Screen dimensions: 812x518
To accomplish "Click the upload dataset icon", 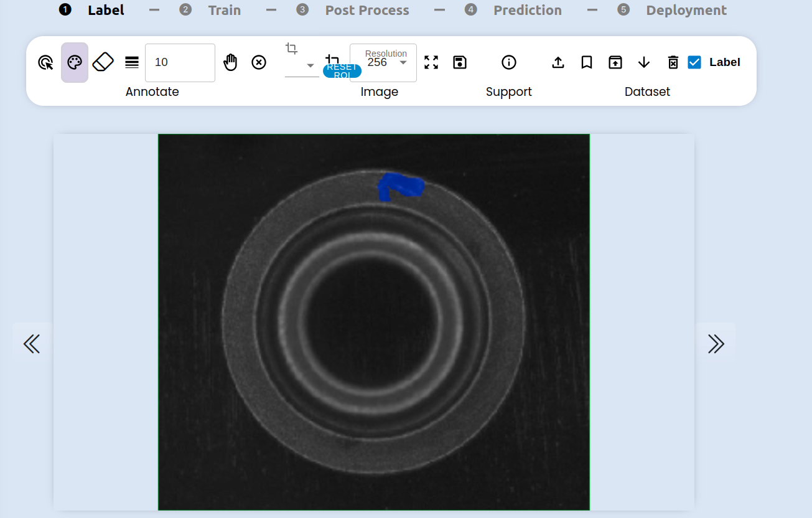I will tap(558, 62).
